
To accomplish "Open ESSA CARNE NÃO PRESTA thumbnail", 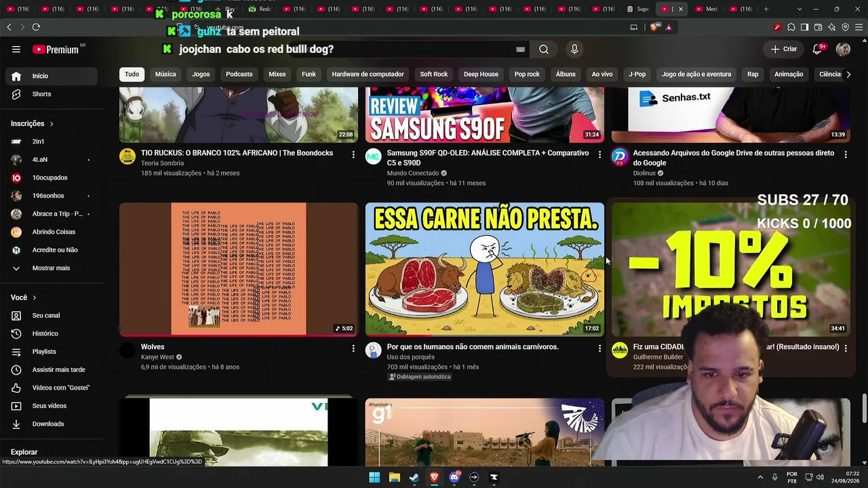I will (x=485, y=269).
